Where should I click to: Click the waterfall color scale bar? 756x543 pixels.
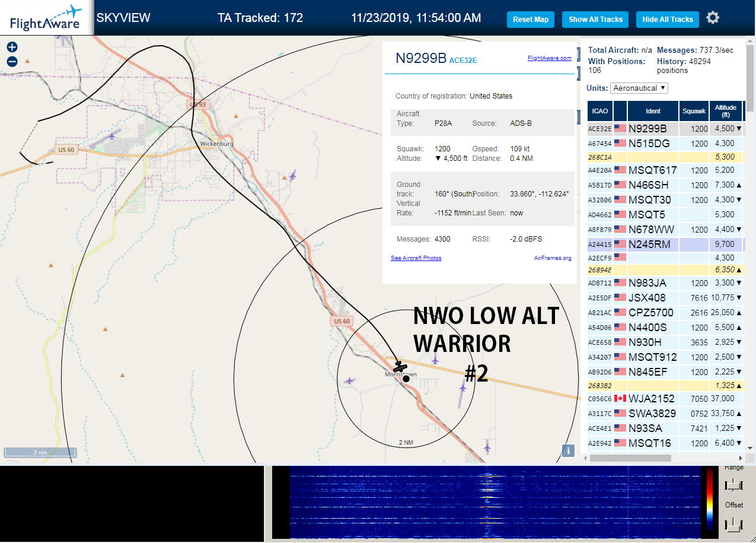click(710, 500)
